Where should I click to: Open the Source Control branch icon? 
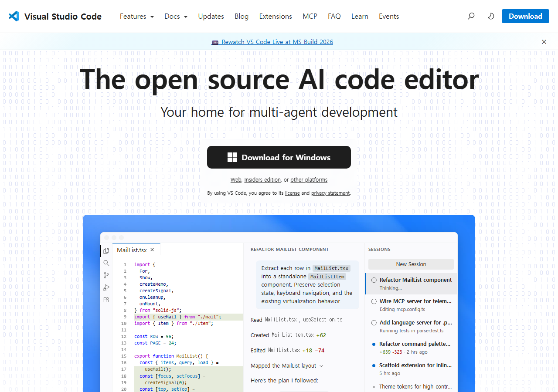coord(106,275)
